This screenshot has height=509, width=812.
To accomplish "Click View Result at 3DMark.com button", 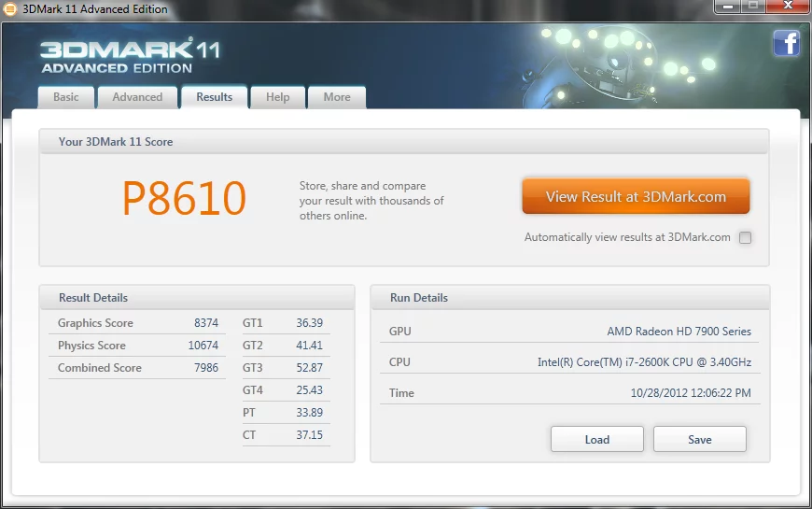I will click(636, 196).
